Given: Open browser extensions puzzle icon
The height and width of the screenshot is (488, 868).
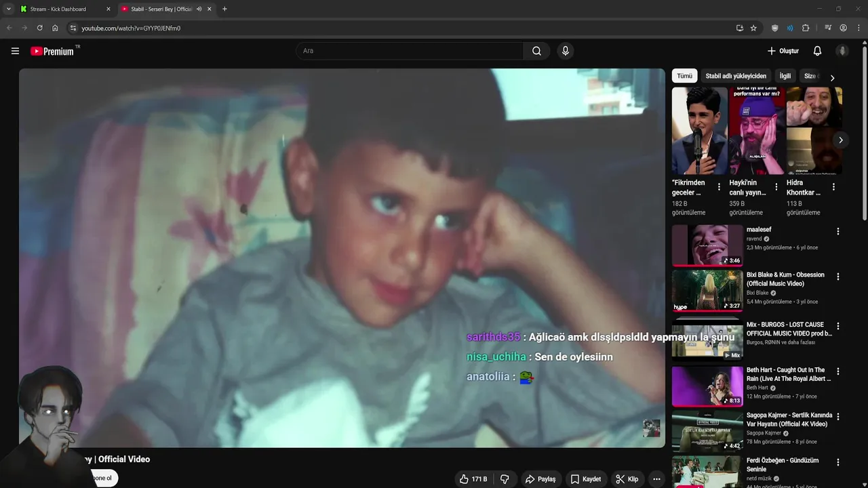Looking at the screenshot, I should [x=806, y=28].
